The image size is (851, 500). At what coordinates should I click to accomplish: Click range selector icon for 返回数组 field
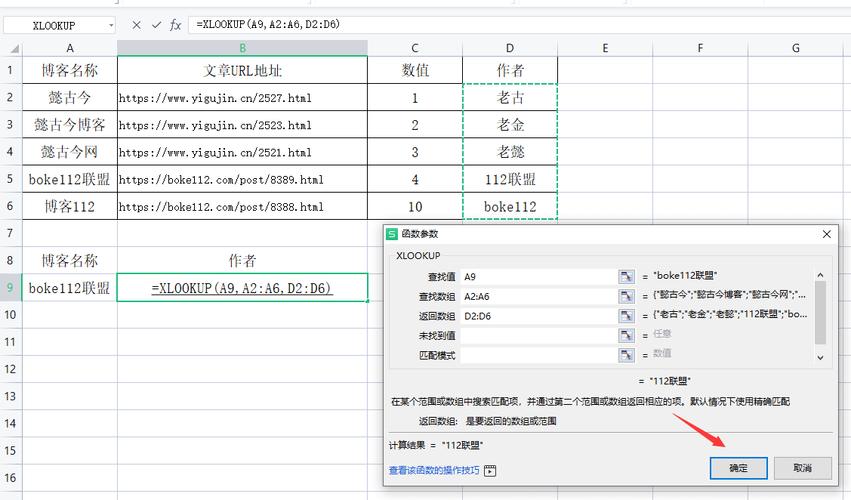pos(626,315)
